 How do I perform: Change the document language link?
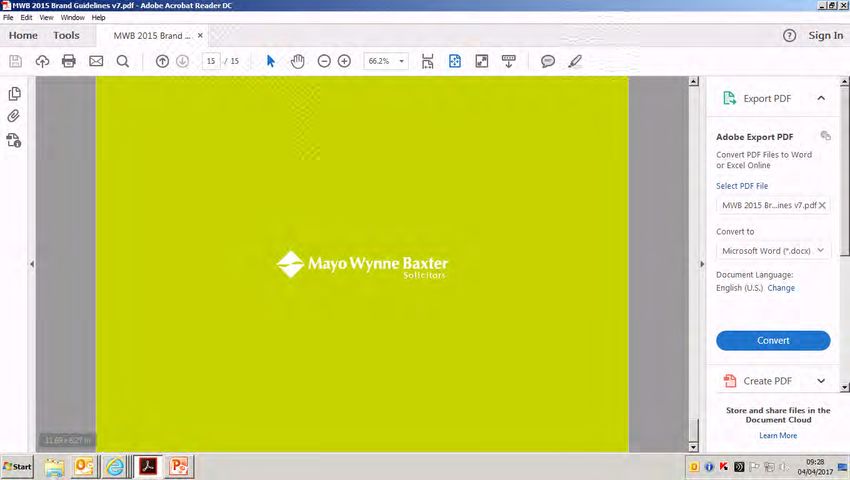tap(781, 288)
